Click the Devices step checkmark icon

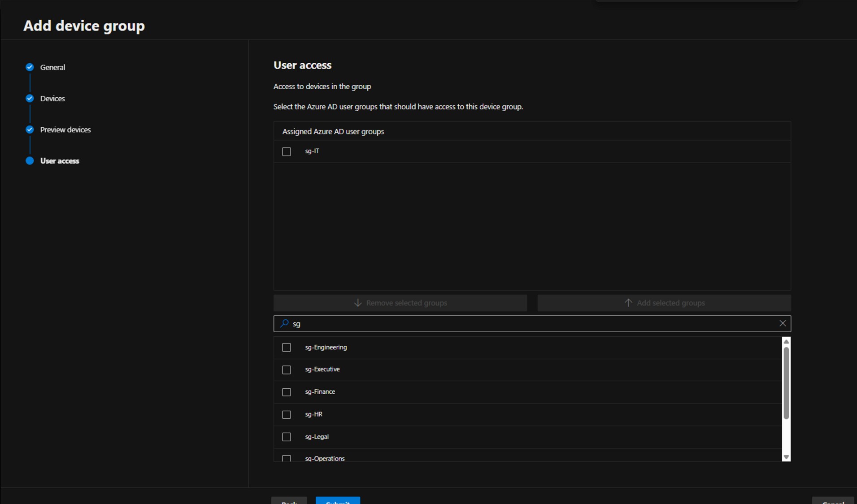point(30,99)
